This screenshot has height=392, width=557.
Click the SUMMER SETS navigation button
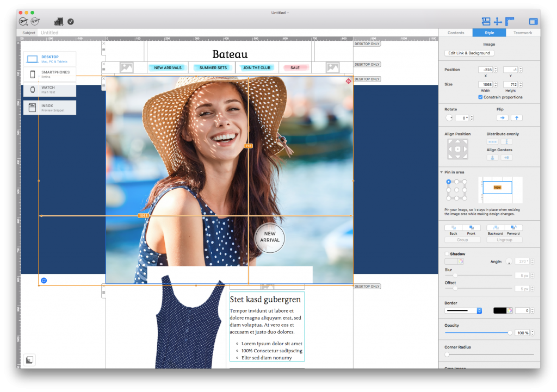[213, 67]
